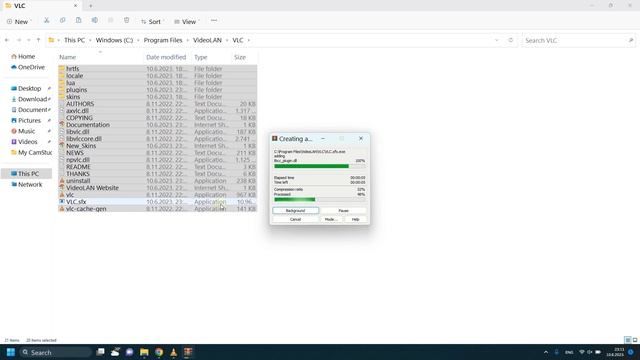The height and width of the screenshot is (360, 640).
Task: Open the notification center badge
Action: [x=631, y=352]
